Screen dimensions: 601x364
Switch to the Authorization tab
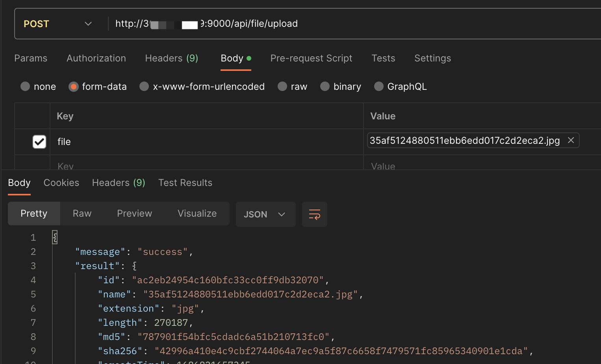[x=96, y=58]
